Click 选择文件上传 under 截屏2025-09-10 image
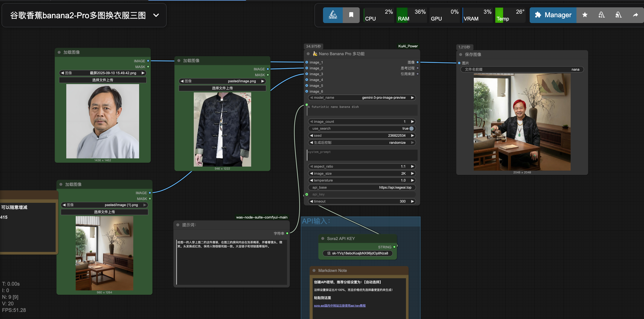The height and width of the screenshot is (319, 644). (x=102, y=80)
